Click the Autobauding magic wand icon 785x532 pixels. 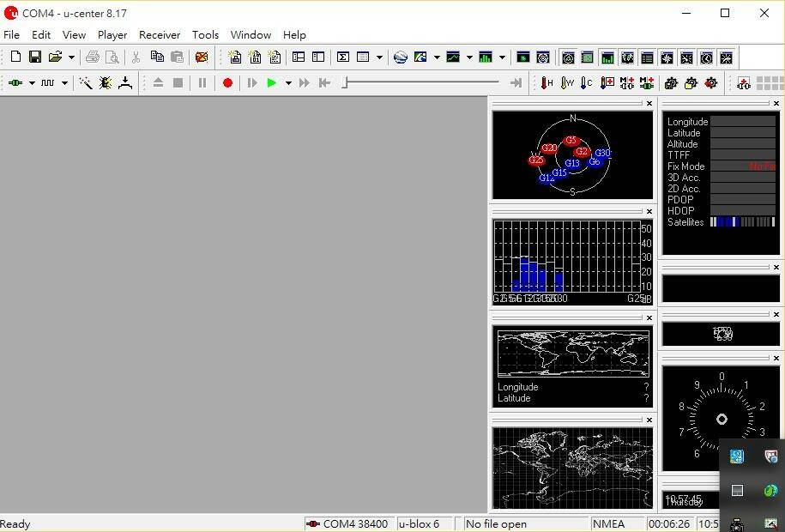coord(86,82)
